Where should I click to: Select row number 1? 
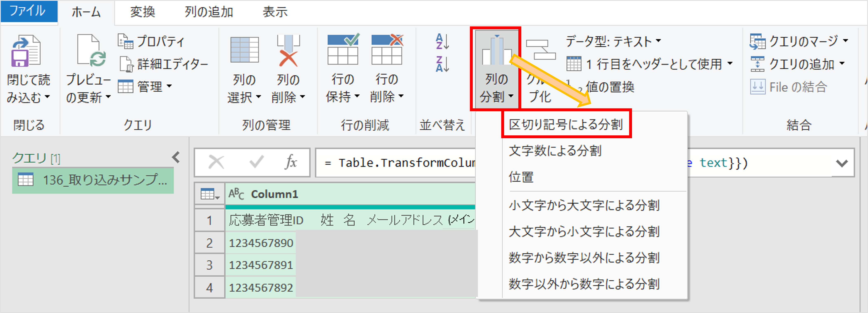210,221
